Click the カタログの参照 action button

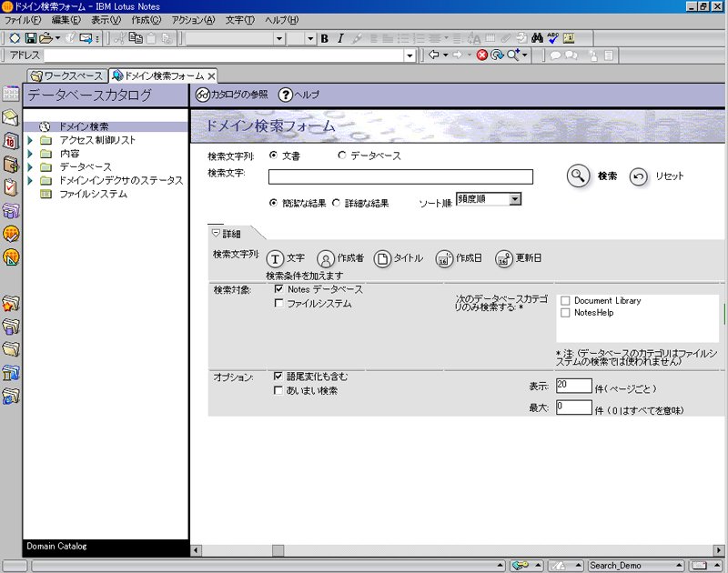click(x=231, y=95)
